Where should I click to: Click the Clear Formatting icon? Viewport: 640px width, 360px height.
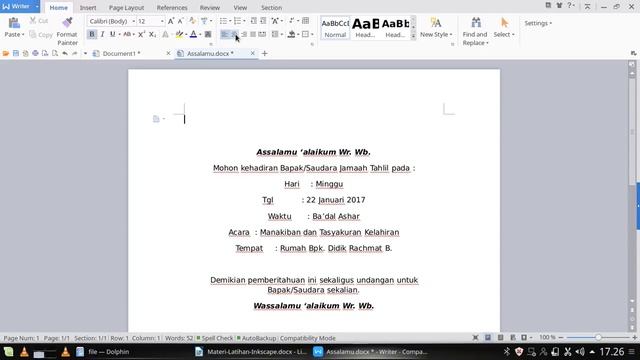(x=192, y=21)
